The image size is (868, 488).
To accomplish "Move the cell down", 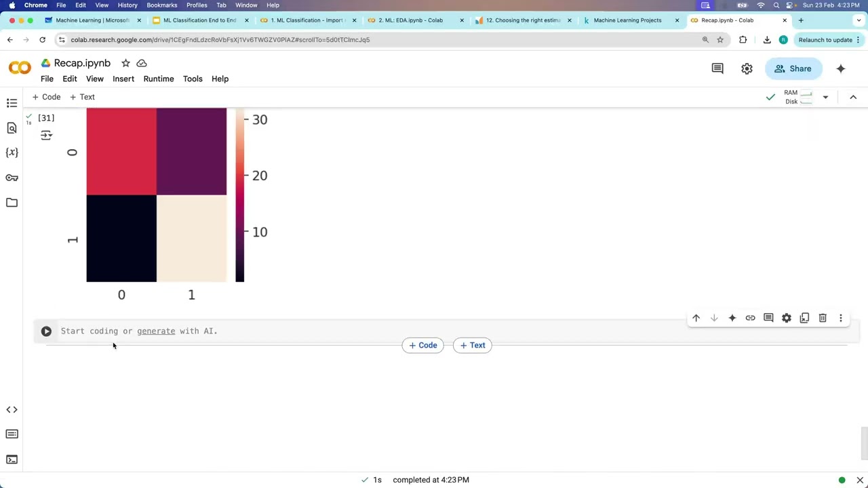I will (x=714, y=318).
